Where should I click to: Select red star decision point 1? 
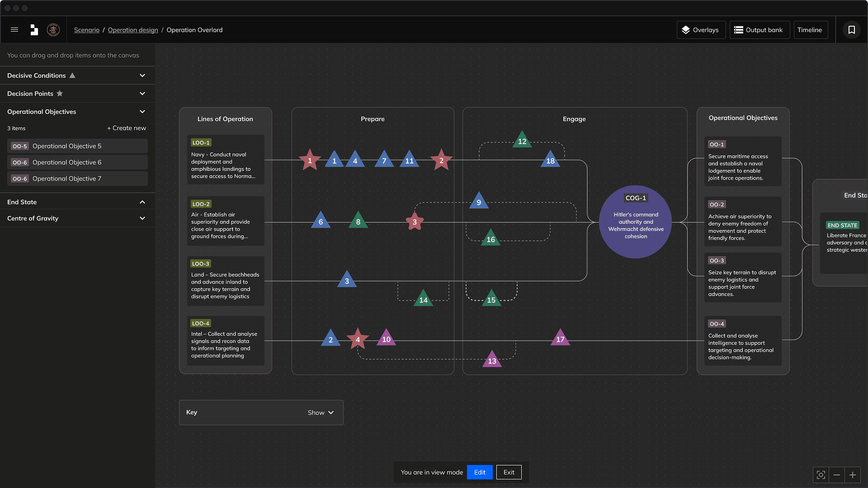(310, 160)
